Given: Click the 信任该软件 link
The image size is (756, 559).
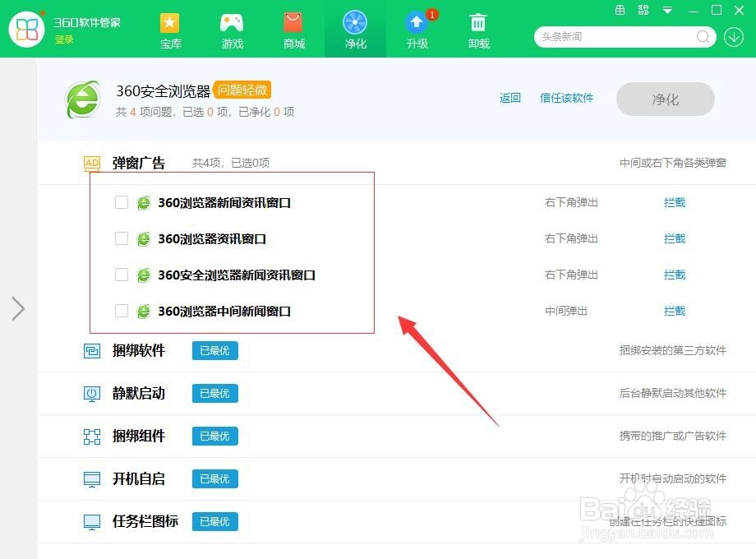Looking at the screenshot, I should coord(566,98).
